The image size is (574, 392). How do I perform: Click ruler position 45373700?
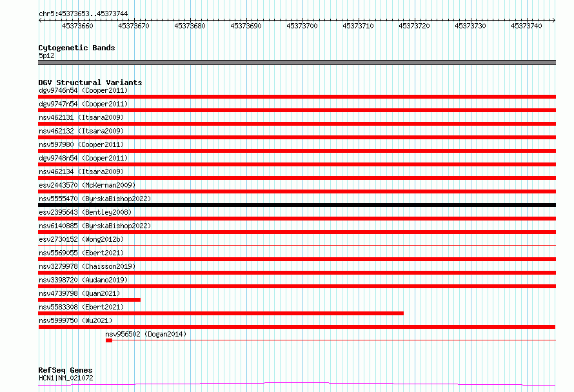tap(302, 26)
